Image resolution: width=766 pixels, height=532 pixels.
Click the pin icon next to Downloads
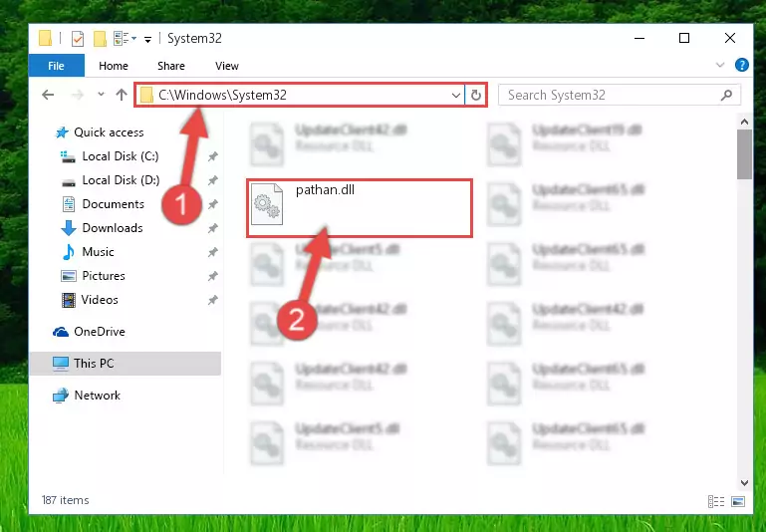(212, 228)
